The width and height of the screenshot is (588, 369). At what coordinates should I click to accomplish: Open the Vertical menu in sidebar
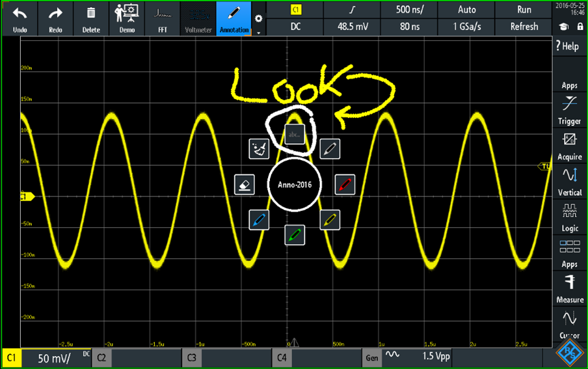coord(569,181)
